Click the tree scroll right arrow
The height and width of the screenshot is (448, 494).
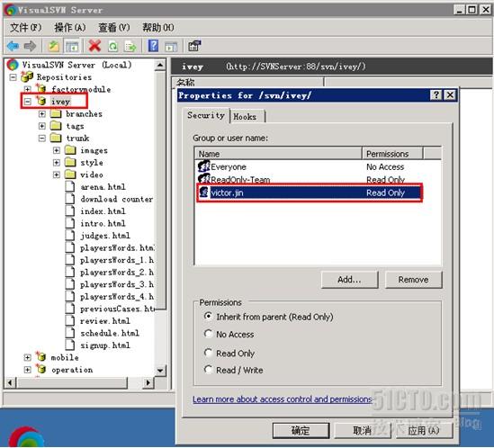tap(148, 382)
